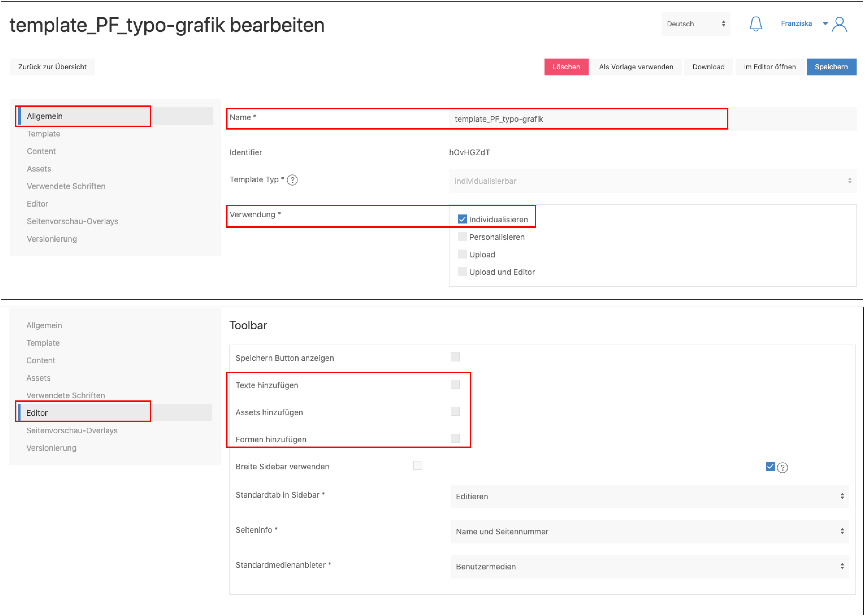Tick Speichern Button anzeigen checkbox
This screenshot has height=616, width=865.
pos(455,357)
